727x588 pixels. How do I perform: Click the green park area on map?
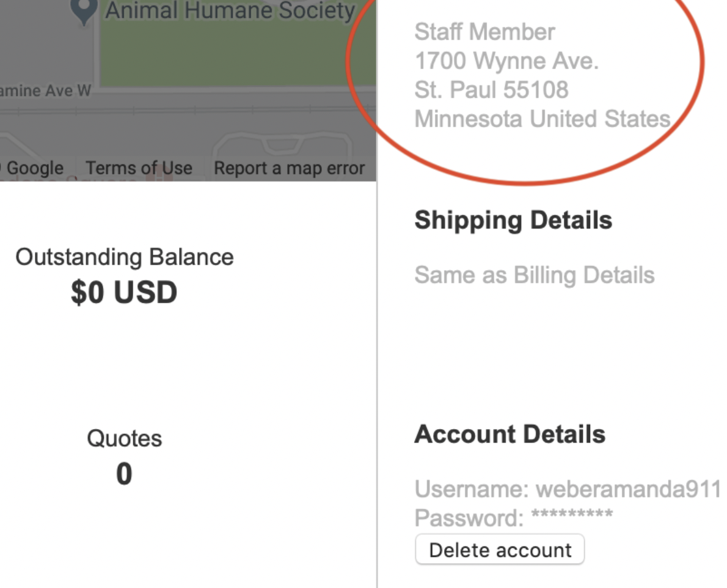pos(238,55)
